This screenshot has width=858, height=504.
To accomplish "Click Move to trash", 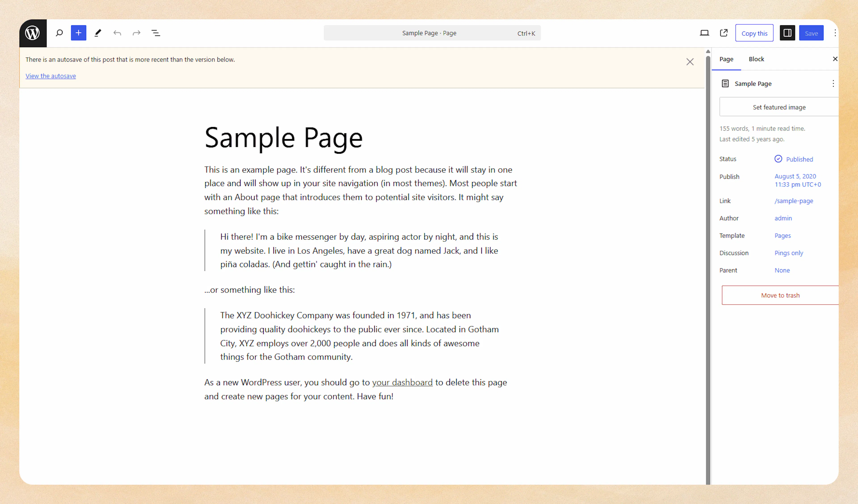I will [780, 295].
